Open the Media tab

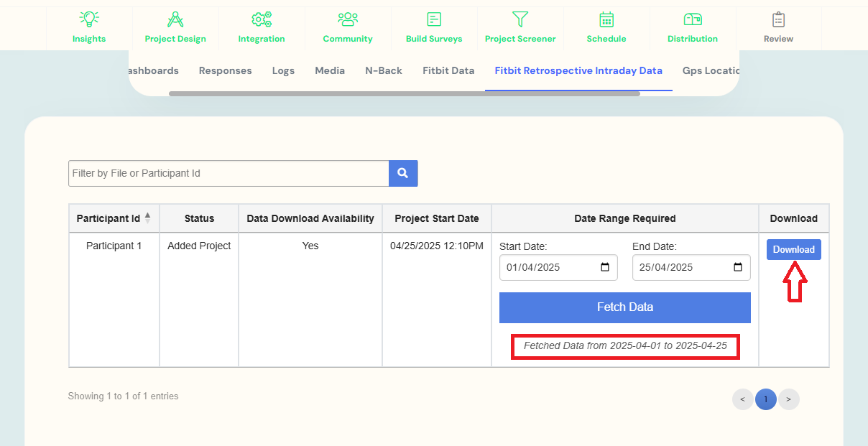[330, 70]
